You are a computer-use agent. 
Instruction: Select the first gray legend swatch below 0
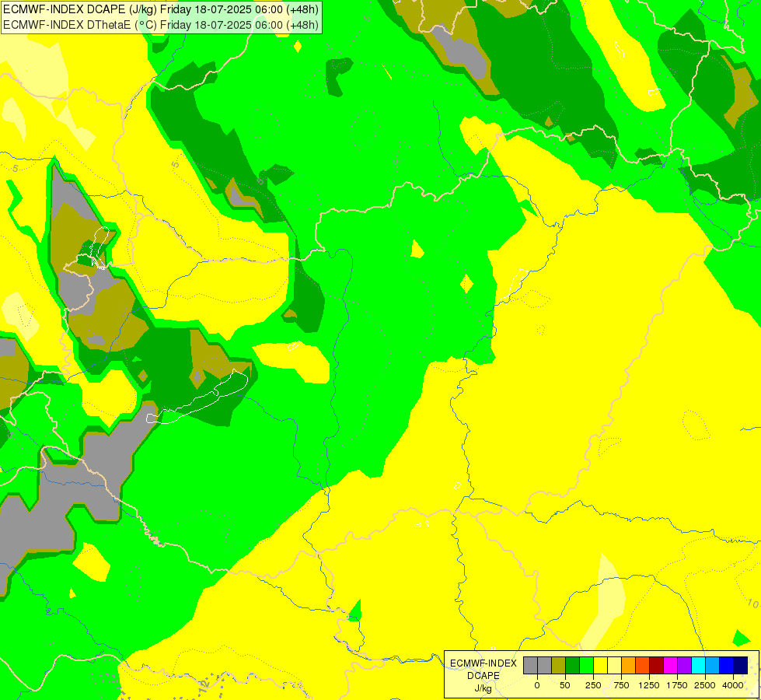click(x=530, y=665)
